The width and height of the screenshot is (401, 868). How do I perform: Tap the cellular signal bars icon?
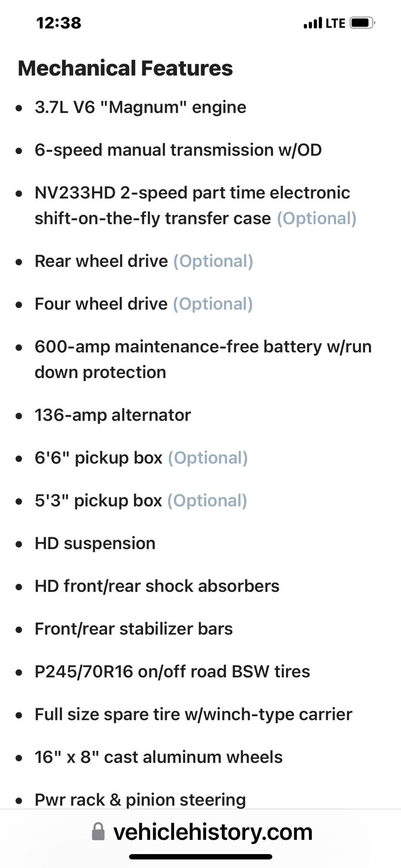pyautogui.click(x=313, y=23)
